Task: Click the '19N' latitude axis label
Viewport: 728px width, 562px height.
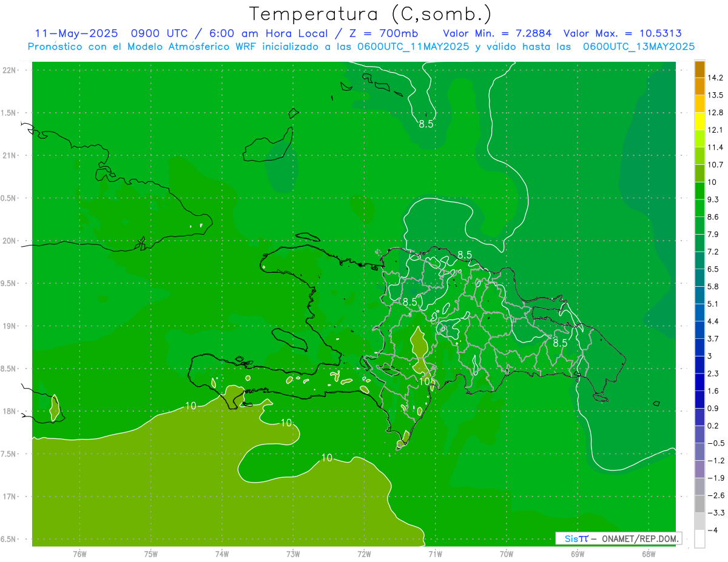Action: [x=9, y=326]
